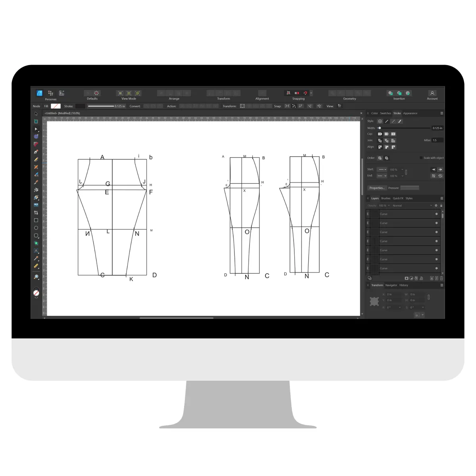Select the Artistic Text tool
The image size is (476, 476).
36,251
